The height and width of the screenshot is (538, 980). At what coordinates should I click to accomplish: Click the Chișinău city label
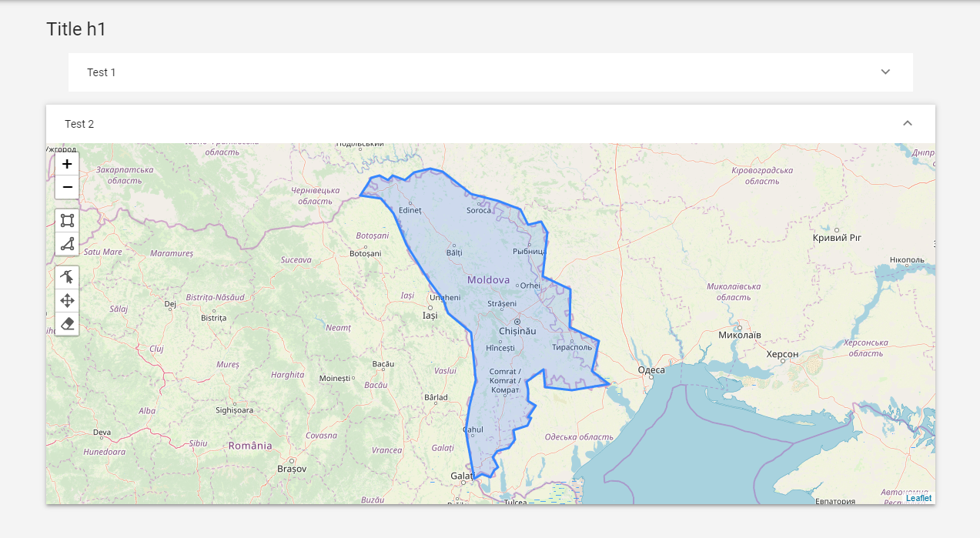tap(517, 330)
